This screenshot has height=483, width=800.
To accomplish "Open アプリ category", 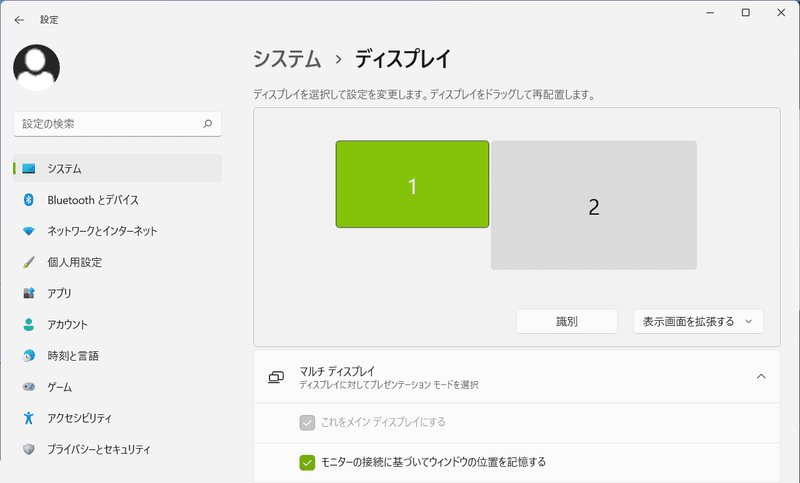I will pos(117,293).
